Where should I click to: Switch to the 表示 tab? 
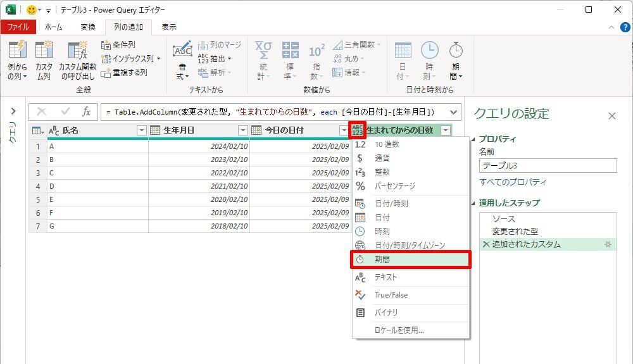169,27
